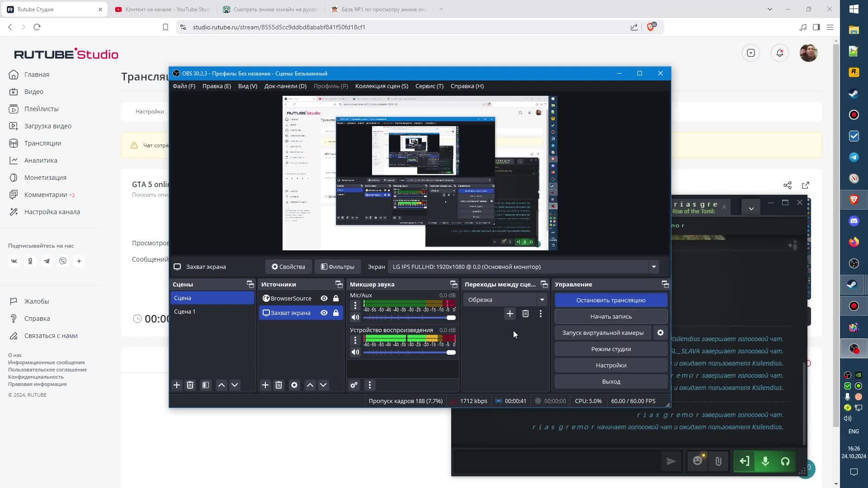Image resolution: width=868 pixels, height=488 pixels.
Task: Open virtual camera settings gear
Action: [x=660, y=333]
